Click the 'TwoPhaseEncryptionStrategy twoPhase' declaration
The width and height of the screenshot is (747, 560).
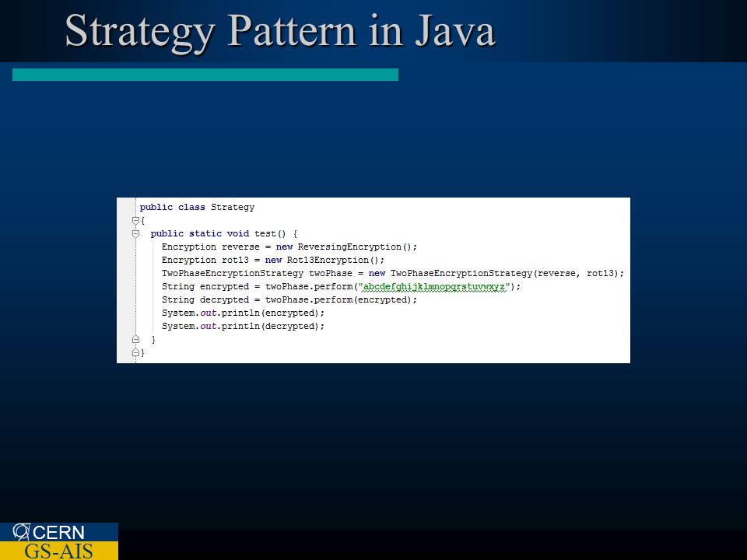point(257,273)
